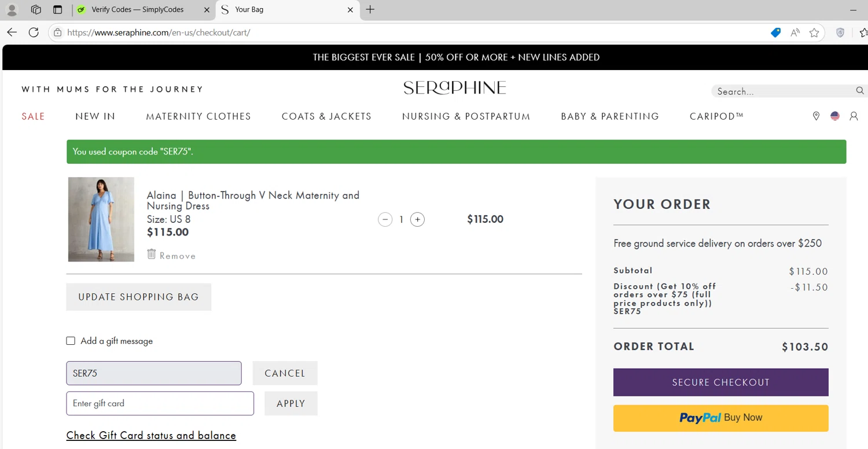Viewport: 868px width, 449px height.
Task: Close the Your Bag tab
Action: tap(350, 10)
